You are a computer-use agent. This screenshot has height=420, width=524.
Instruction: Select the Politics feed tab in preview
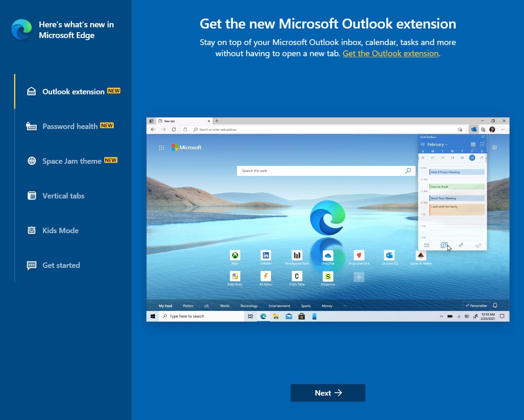coord(188,306)
